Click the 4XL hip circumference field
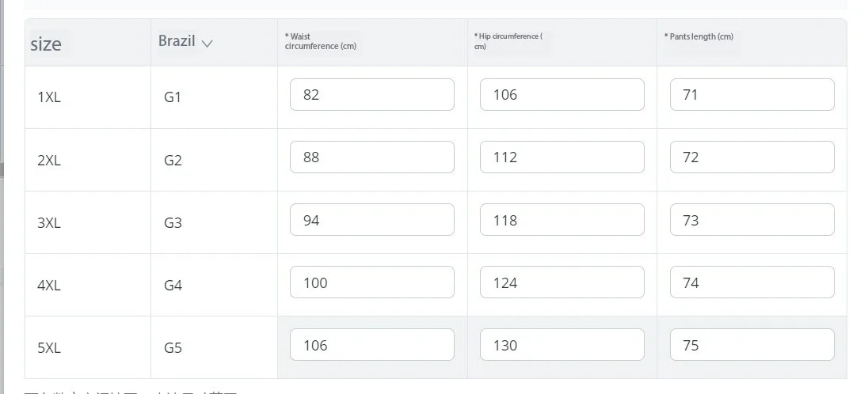868x394 pixels. [562, 282]
